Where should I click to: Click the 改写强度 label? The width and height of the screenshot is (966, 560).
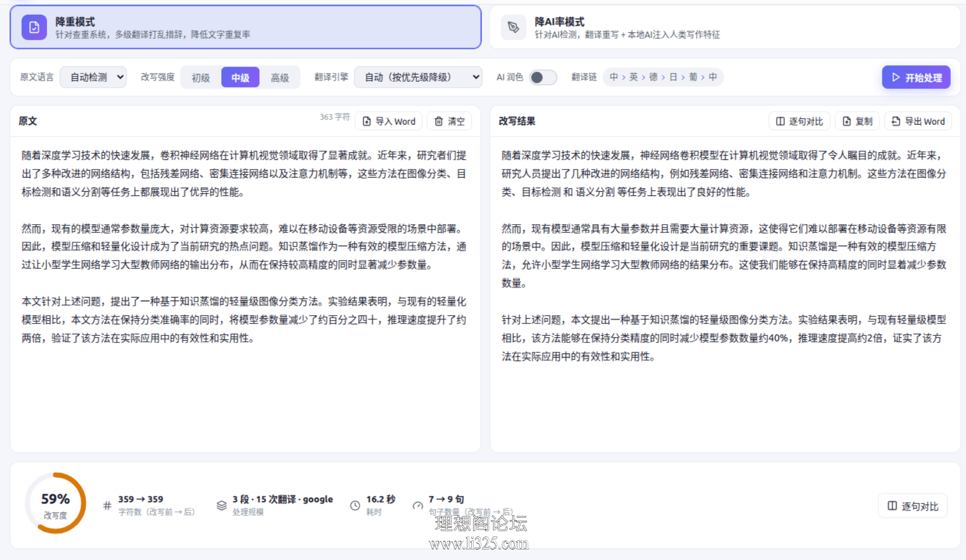click(x=158, y=77)
